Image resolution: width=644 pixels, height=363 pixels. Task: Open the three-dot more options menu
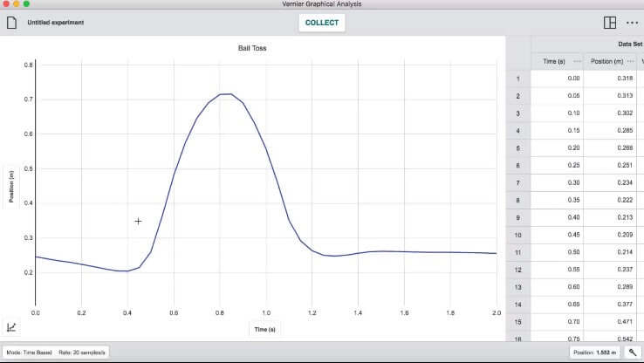point(632,23)
